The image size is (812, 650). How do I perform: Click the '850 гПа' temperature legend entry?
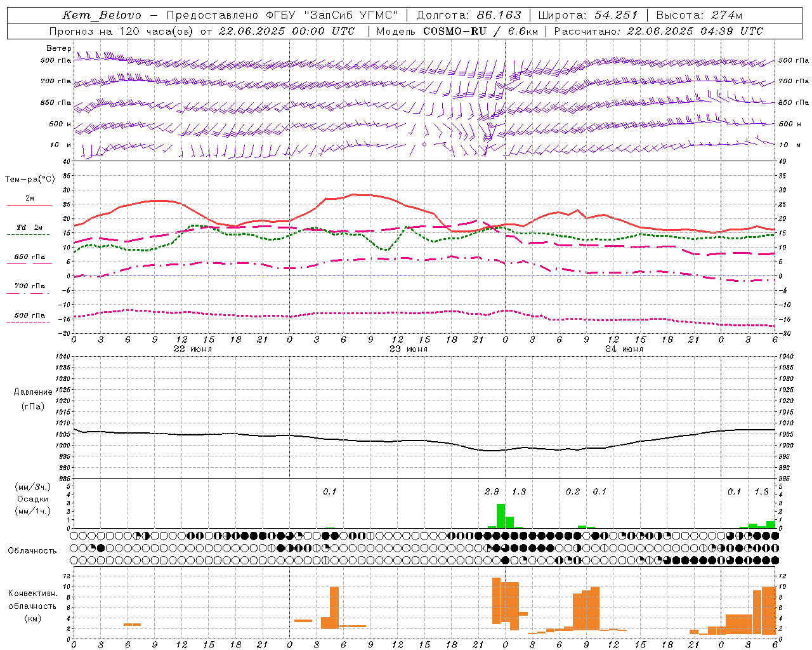click(30, 256)
